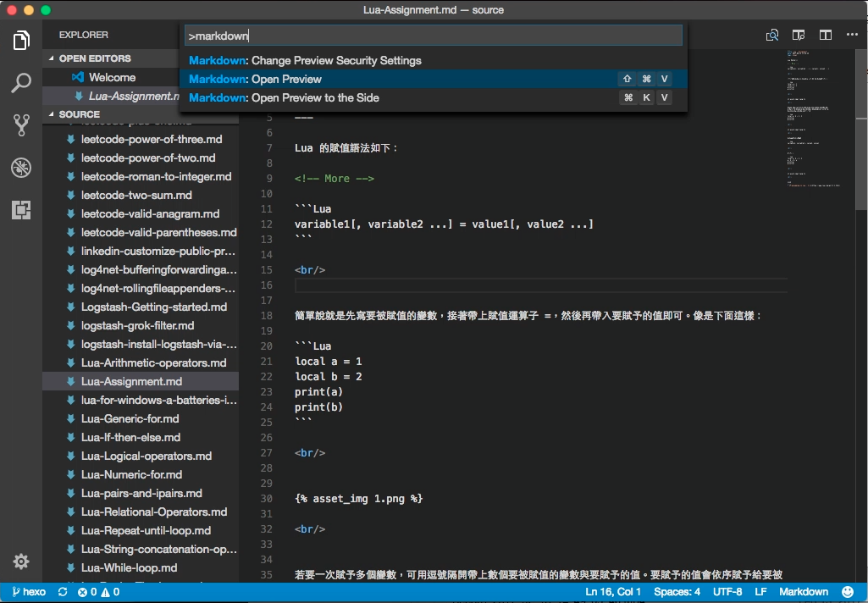The width and height of the screenshot is (868, 603).
Task: Open Lua-Generic-for.md file
Action: pyautogui.click(x=141, y=418)
